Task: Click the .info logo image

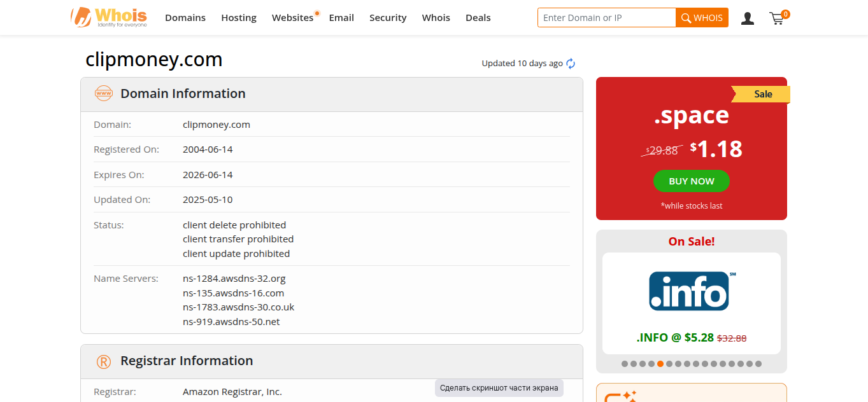Action: click(x=692, y=291)
